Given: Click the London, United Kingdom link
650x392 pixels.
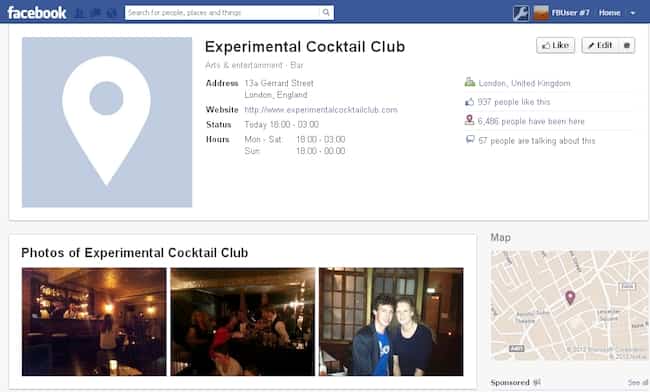Looking at the screenshot, I should [x=524, y=83].
